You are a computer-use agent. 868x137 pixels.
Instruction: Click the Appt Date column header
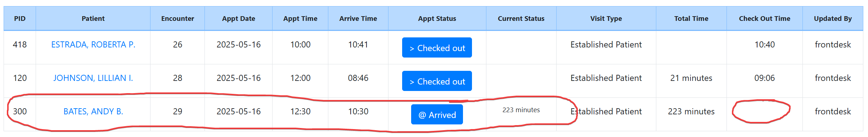tap(239, 18)
